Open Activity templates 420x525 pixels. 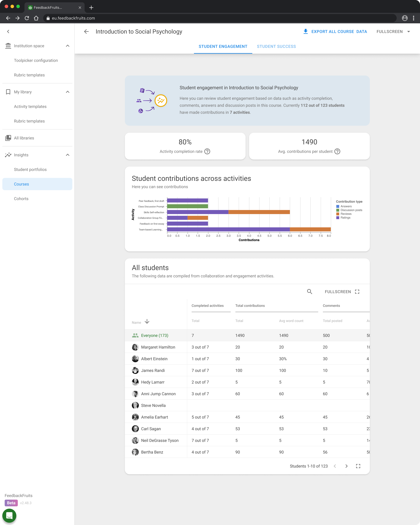(x=30, y=106)
